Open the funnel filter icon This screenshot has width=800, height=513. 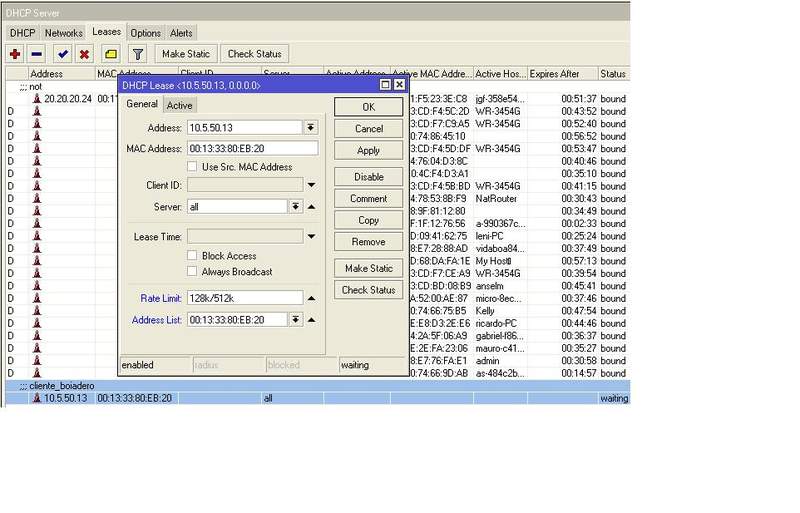138,54
